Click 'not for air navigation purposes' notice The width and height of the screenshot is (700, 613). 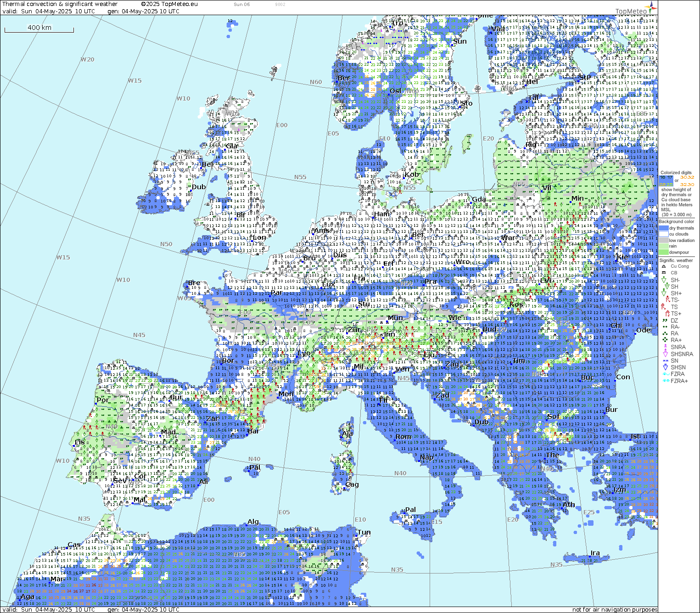pyautogui.click(x=615, y=609)
